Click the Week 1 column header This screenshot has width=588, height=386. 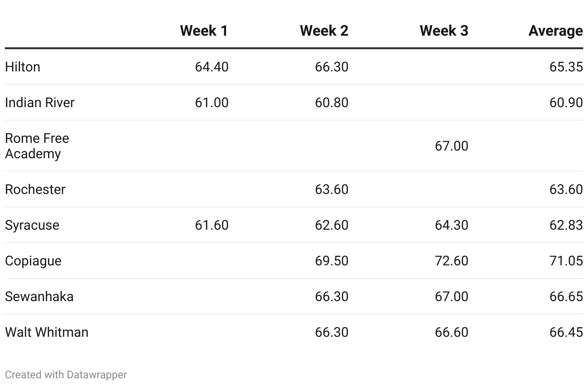[204, 31]
